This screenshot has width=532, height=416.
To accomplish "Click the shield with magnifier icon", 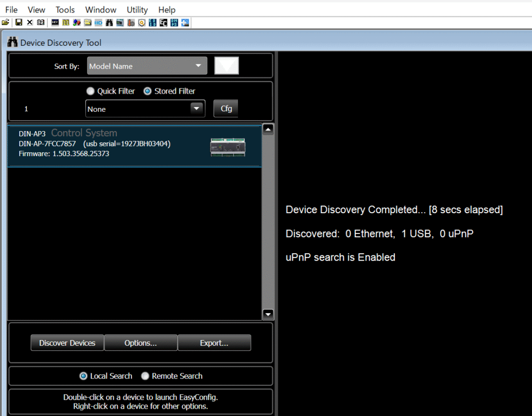I will tap(142, 22).
